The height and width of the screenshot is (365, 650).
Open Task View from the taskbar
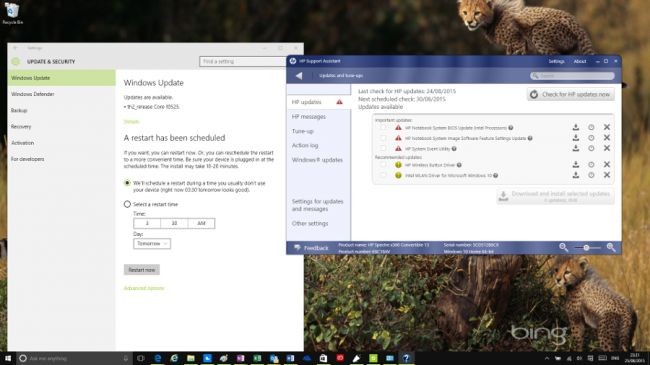[x=141, y=358]
